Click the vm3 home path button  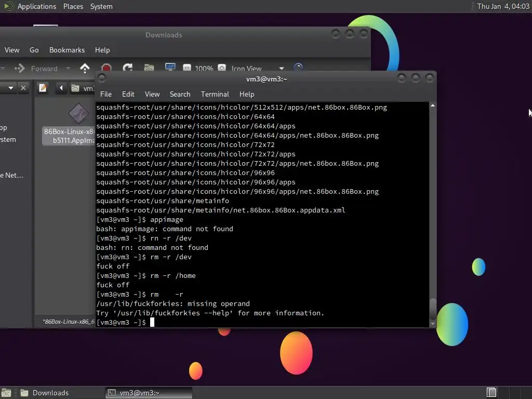[x=83, y=88]
